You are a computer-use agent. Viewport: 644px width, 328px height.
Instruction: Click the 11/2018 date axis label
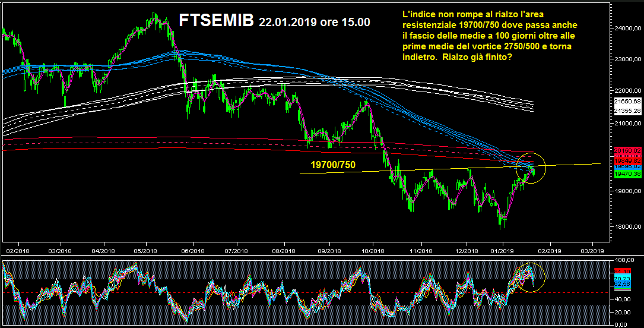pyautogui.click(x=421, y=250)
